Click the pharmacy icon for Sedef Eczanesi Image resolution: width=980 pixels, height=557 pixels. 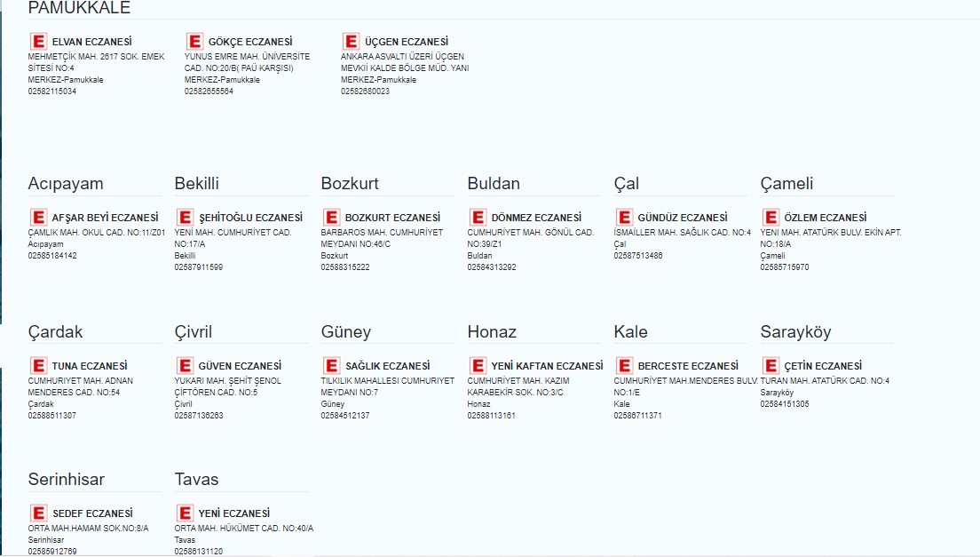pyautogui.click(x=38, y=513)
